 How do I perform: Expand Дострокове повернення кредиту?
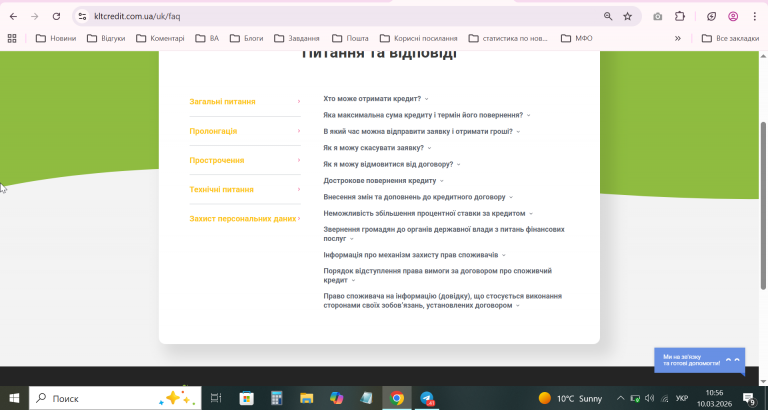tap(384, 181)
